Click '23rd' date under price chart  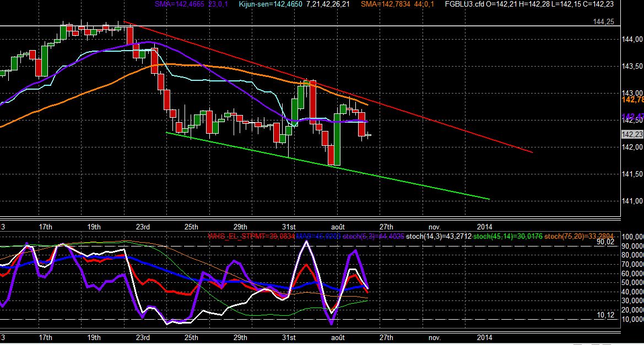(x=143, y=227)
